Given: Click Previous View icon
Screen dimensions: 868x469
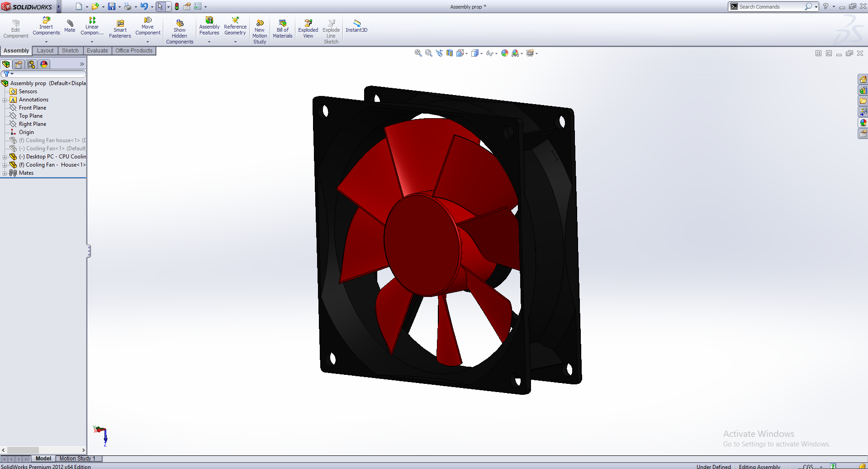Looking at the screenshot, I should 439,53.
